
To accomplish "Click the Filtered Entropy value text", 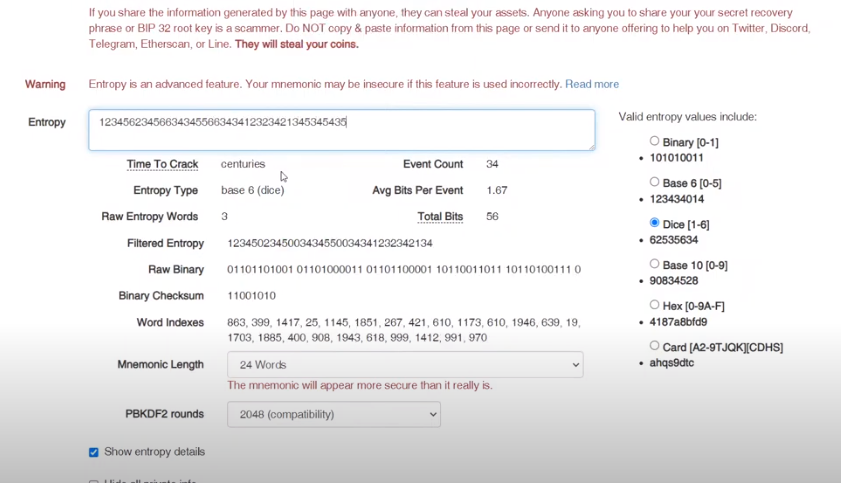I will [329, 243].
